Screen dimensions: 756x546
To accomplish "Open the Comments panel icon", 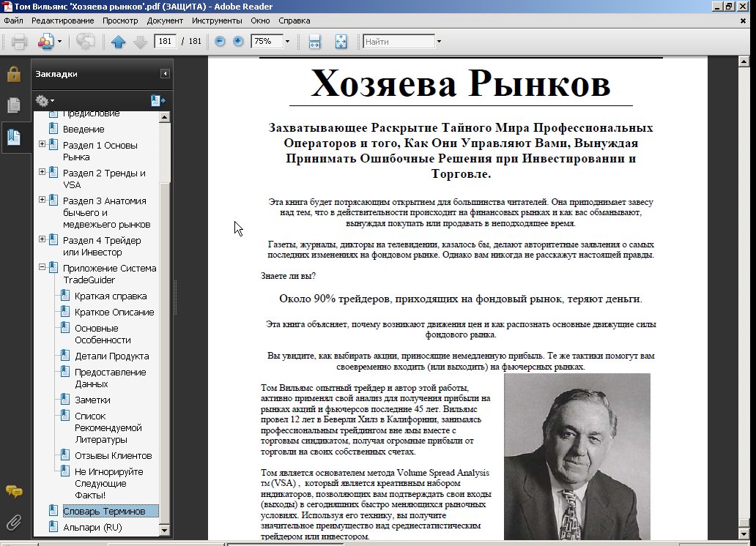I will 14,491.
